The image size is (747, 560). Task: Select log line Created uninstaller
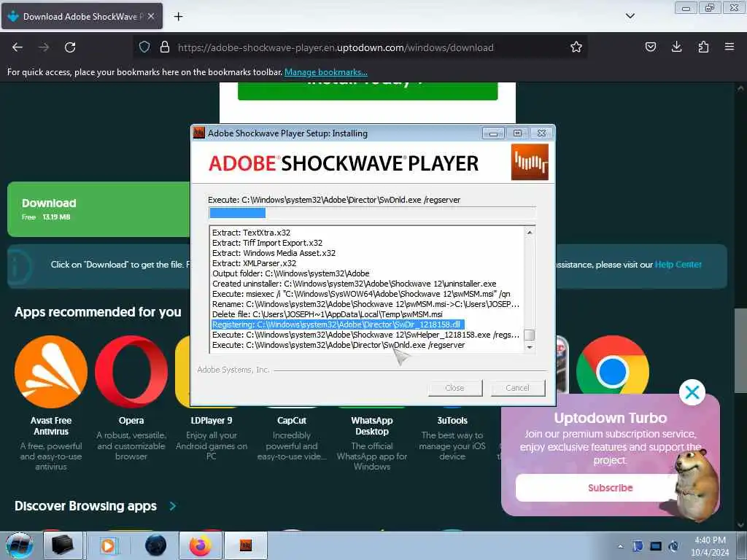[354, 284]
